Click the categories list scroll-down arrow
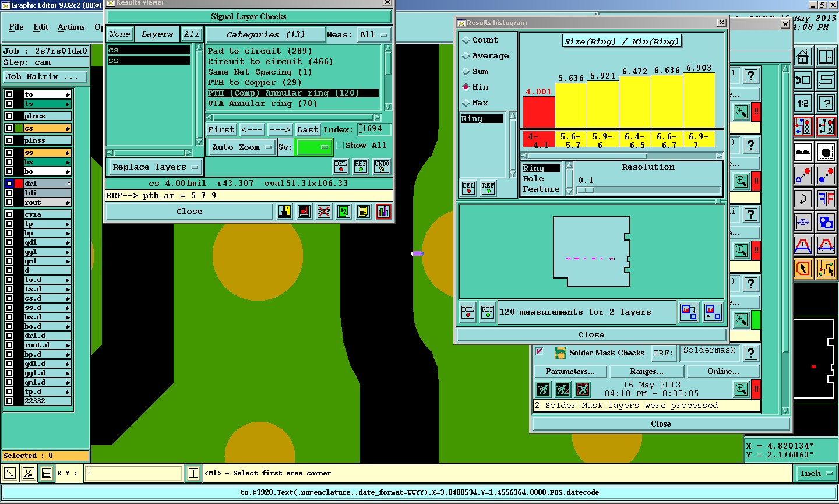Image resolution: width=839 pixels, height=504 pixels. (388, 107)
